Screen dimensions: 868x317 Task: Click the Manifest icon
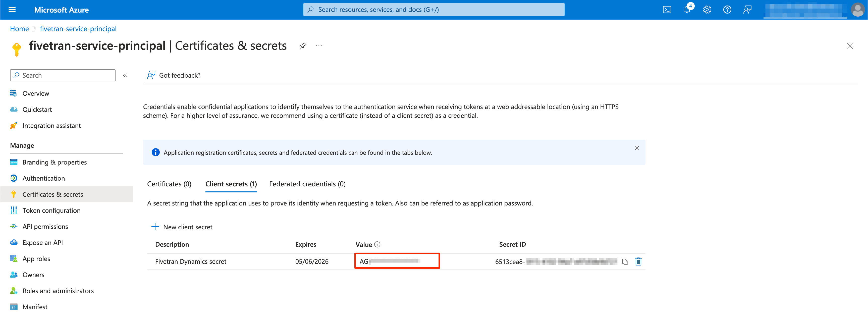click(x=14, y=307)
